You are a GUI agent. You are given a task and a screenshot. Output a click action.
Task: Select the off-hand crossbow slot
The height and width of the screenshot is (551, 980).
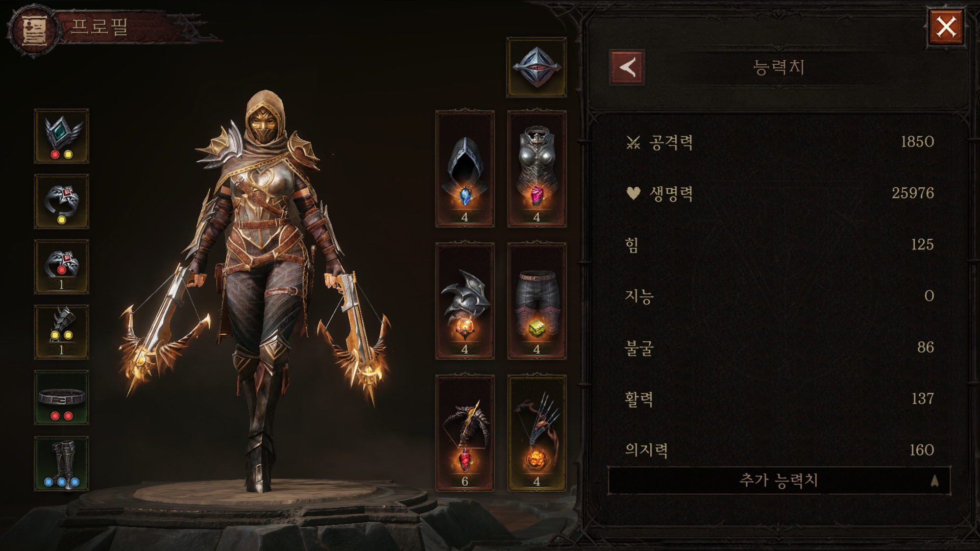click(536, 433)
